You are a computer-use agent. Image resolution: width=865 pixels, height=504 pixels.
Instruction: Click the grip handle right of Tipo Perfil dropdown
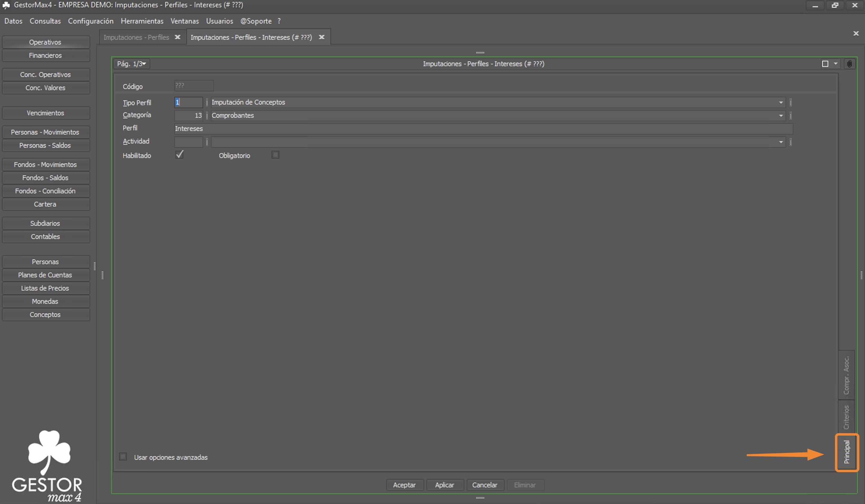(791, 102)
